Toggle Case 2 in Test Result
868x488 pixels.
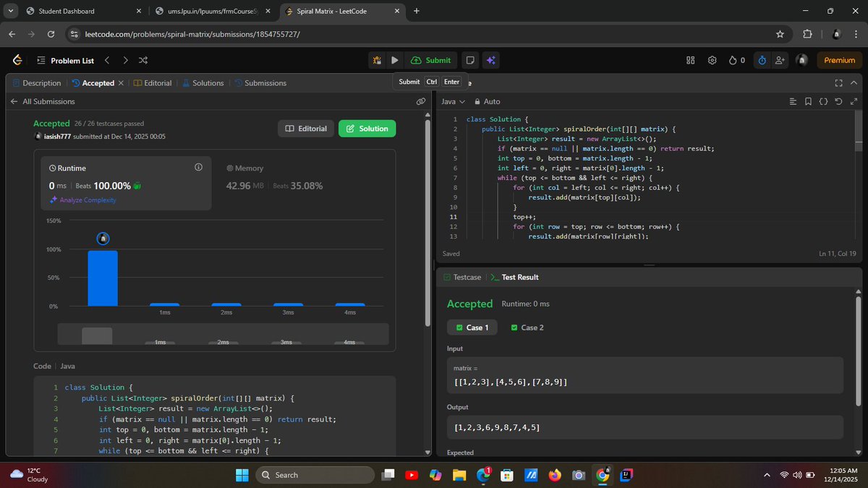(527, 327)
